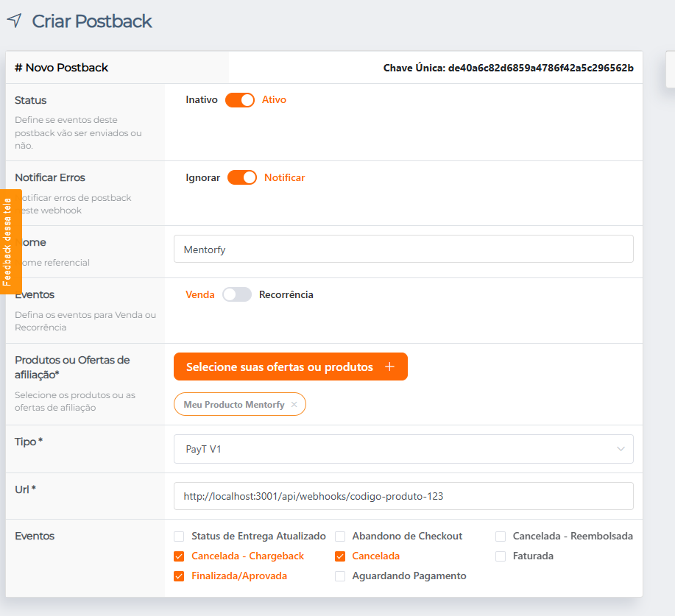The height and width of the screenshot is (616, 675).
Task: Enable Cancelada - Reembolsada checkbox
Action: tap(501, 537)
